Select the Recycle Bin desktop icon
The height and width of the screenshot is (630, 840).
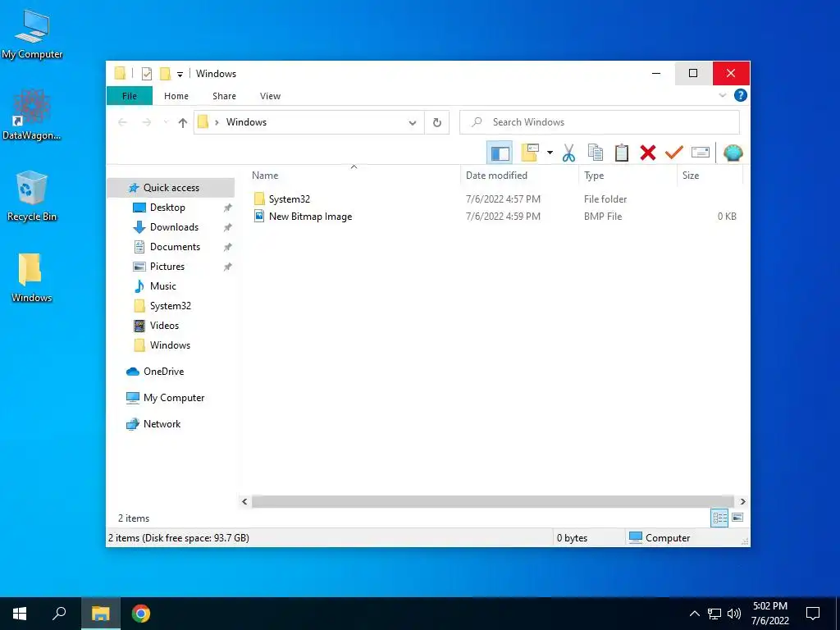pyautogui.click(x=32, y=196)
